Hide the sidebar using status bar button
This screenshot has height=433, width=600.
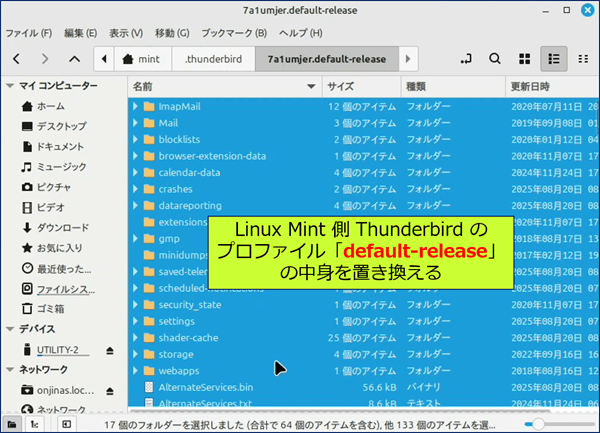66,424
